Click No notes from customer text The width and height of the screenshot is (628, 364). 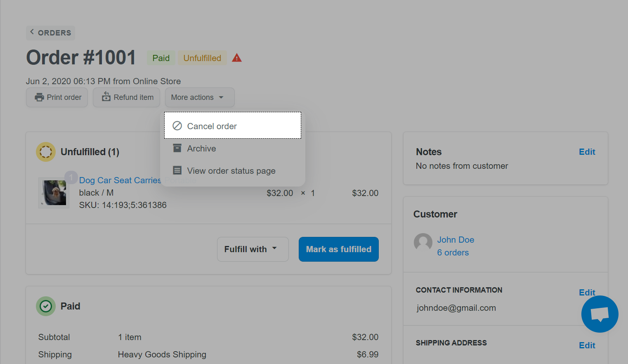tap(462, 166)
